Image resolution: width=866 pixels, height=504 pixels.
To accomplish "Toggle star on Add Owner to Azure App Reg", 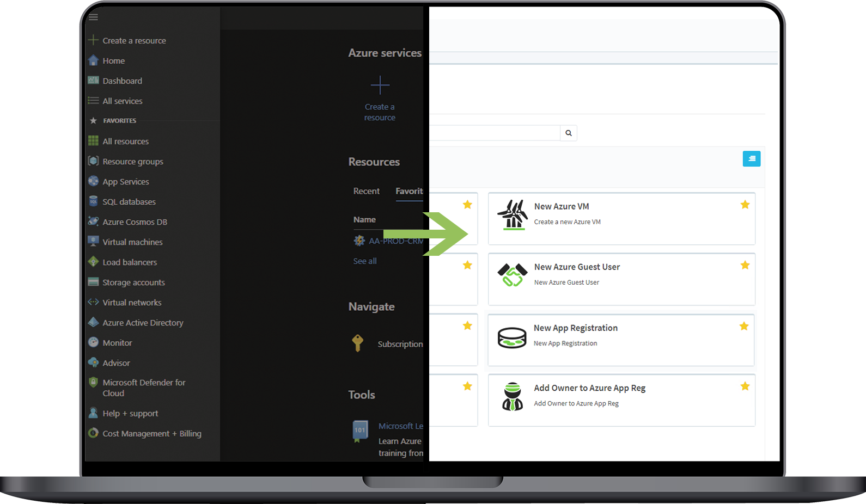I will [745, 386].
